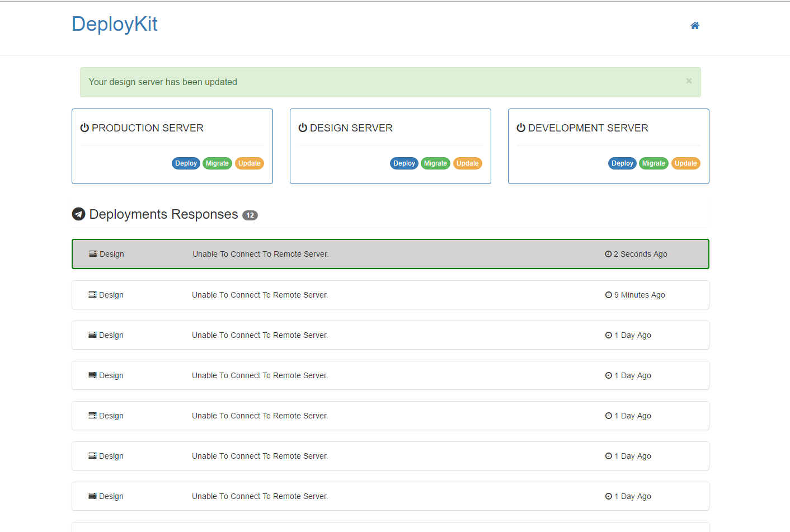Click server icon in 9 Minutes Ago row
Viewport: 790px width, 532px height.
pyautogui.click(x=92, y=295)
